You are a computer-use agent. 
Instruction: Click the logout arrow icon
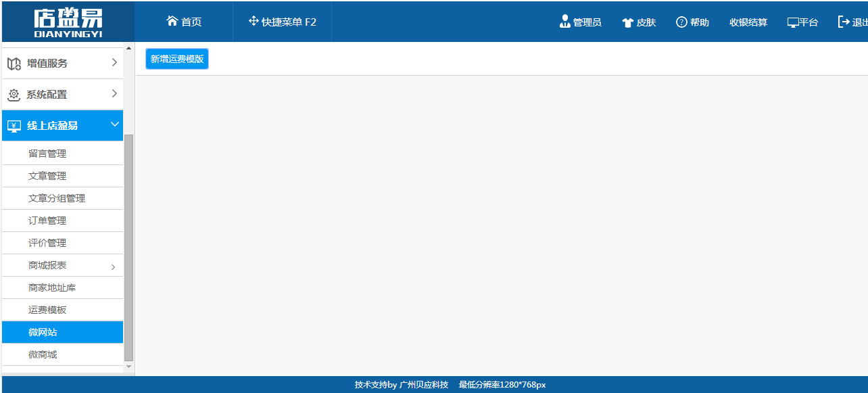click(844, 22)
